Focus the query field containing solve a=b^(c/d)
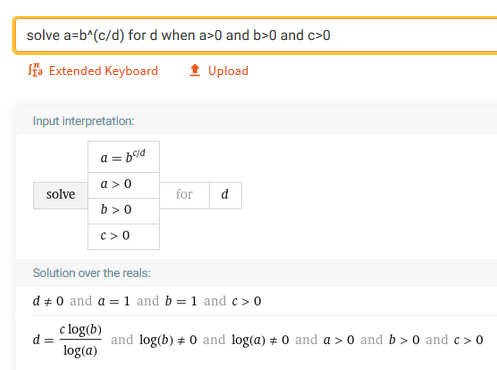Image resolution: width=497 pixels, height=370 pixels. coord(256,35)
